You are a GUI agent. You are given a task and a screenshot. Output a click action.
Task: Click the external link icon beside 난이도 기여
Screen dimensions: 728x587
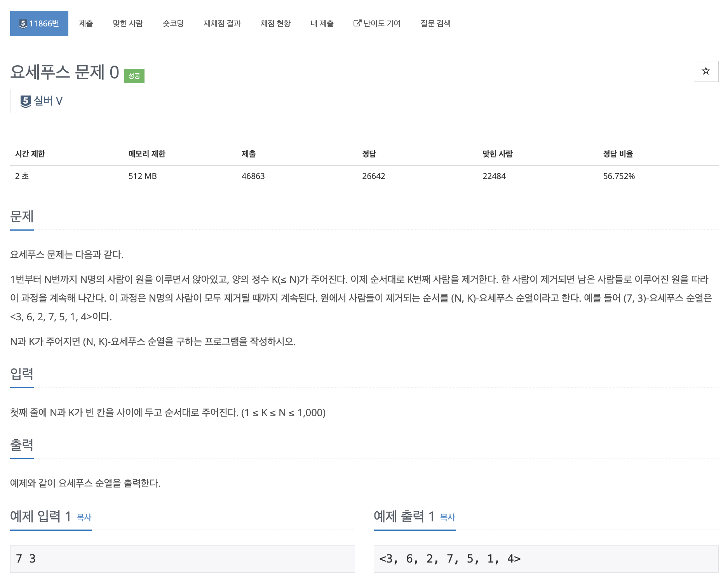[x=357, y=23]
